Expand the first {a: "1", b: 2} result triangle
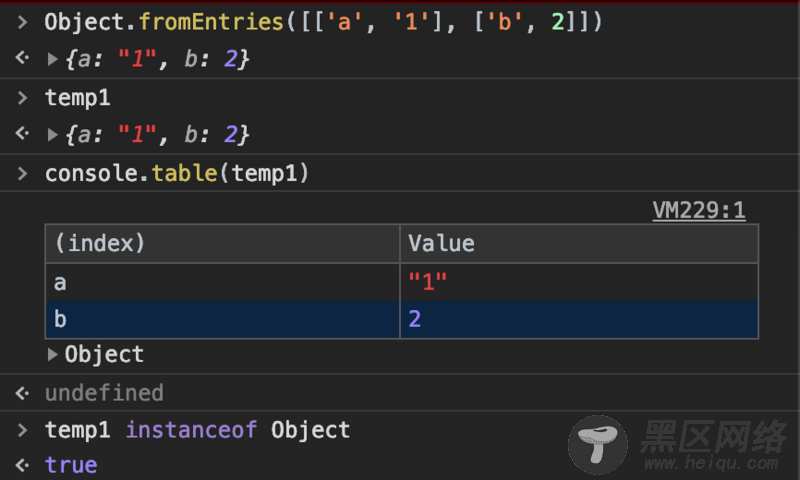This screenshot has width=800, height=480. pos(53,59)
